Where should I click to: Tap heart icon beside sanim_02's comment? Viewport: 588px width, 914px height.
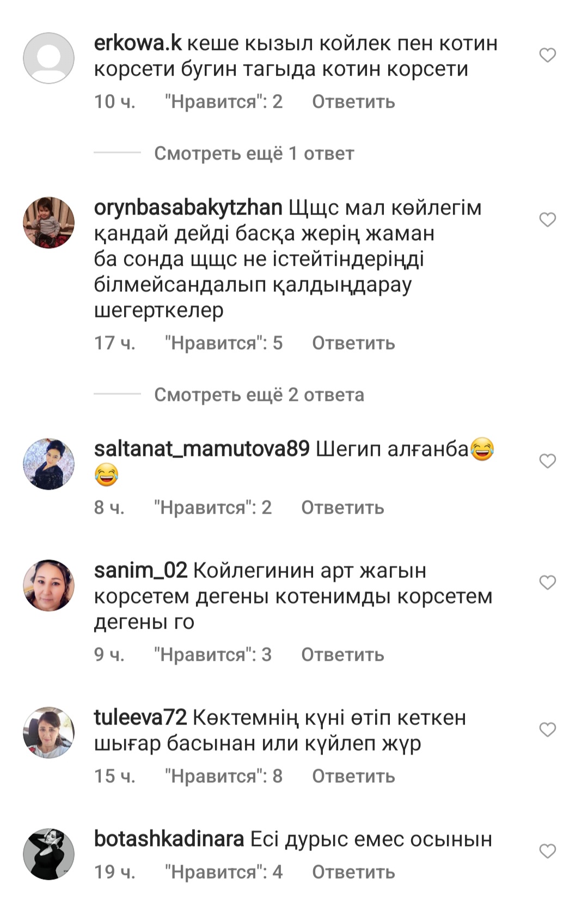click(547, 582)
